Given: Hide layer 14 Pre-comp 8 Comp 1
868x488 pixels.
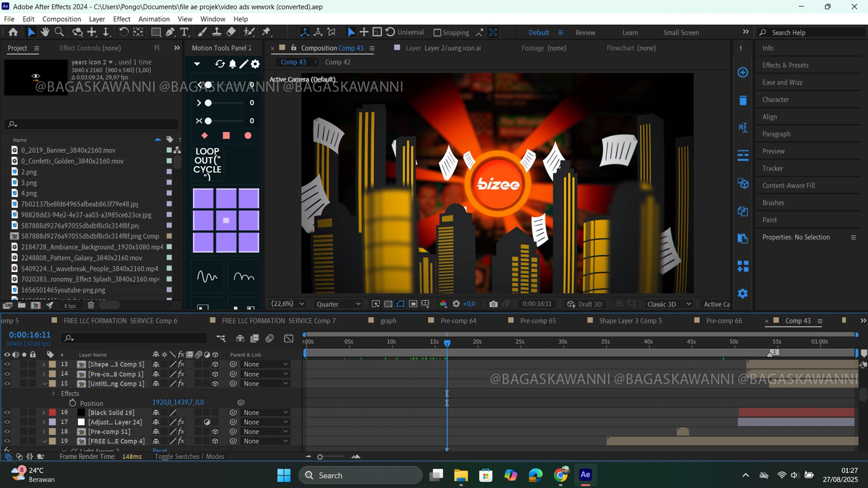Looking at the screenshot, I should [x=7, y=374].
